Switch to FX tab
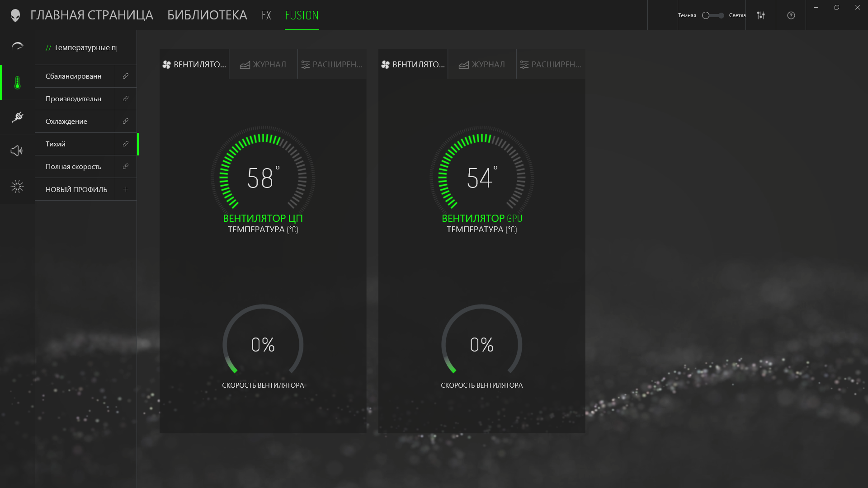Viewport: 868px width, 488px height. [266, 15]
